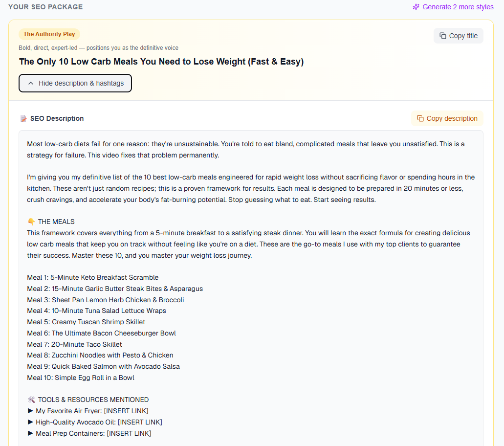Click 'Meal 8: Zucchini Noodles with Pesto & Chicken'
This screenshot has height=446, width=504.
pyautogui.click(x=100, y=356)
